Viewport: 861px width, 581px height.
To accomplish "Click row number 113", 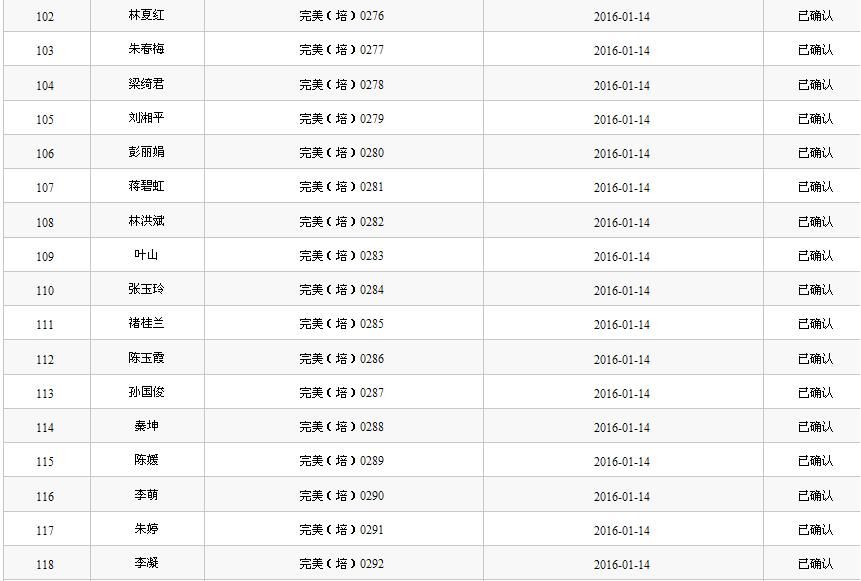I will coord(45,394).
